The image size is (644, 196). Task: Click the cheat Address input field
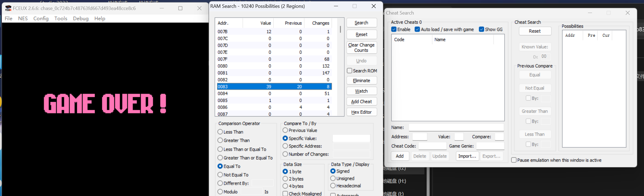(x=420, y=137)
